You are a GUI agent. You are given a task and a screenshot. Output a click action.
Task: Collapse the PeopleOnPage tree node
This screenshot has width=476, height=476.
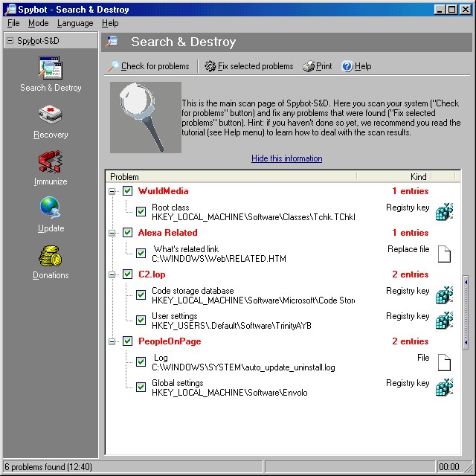112,342
